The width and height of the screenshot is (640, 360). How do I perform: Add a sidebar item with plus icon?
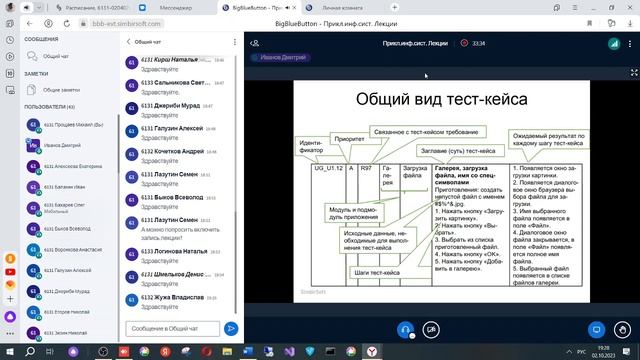point(10,299)
